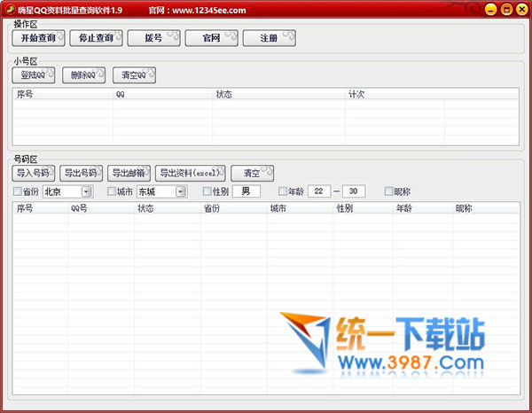The image size is (532, 413).
Task: Click the maximum age field showing 30
Action: point(354,191)
